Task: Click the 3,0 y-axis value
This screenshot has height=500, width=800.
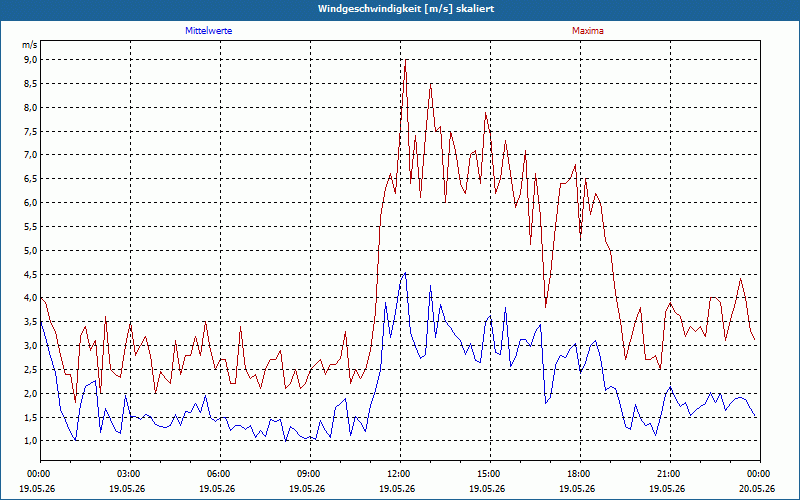Action: click(31, 345)
